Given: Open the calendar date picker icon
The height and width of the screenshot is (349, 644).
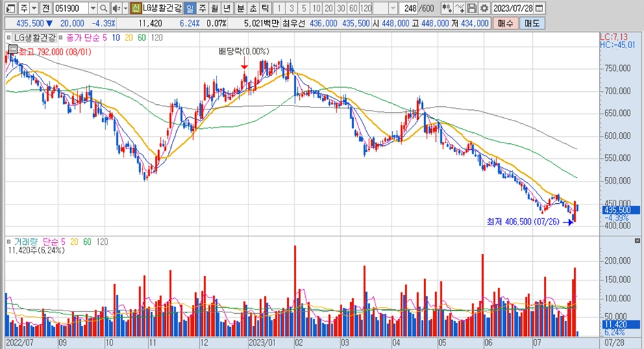Looking at the screenshot, I should [538, 8].
